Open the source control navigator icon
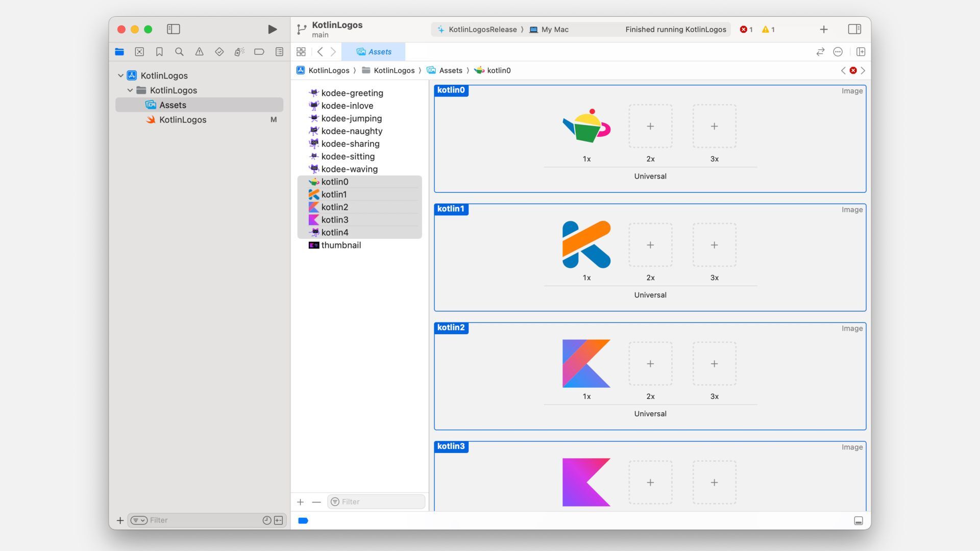Image resolution: width=980 pixels, height=551 pixels. click(139, 52)
